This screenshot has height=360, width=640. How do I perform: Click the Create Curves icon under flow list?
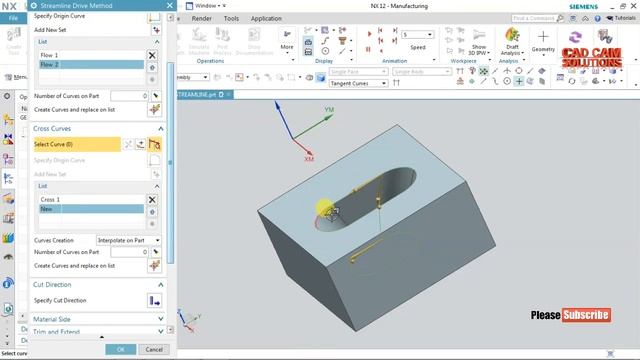(154, 109)
